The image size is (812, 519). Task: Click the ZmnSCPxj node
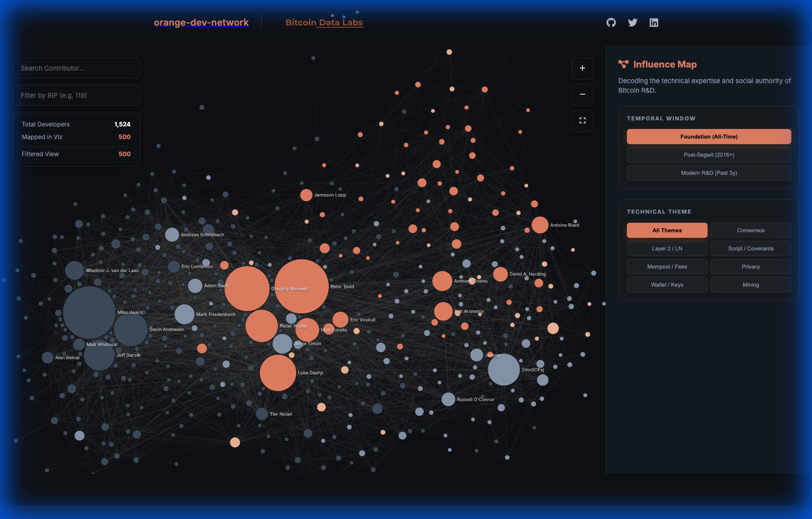pyautogui.click(x=503, y=369)
